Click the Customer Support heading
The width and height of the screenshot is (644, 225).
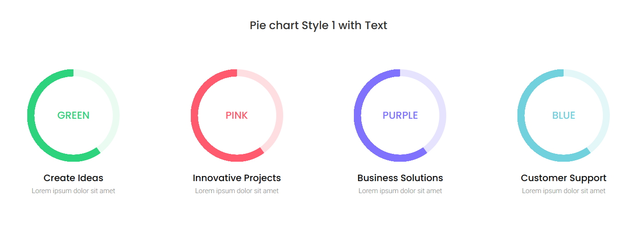coord(564,178)
